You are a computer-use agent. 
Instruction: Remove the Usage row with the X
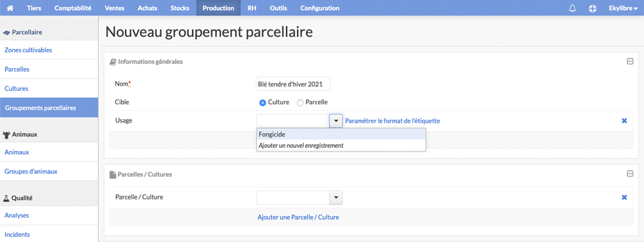coord(624,120)
